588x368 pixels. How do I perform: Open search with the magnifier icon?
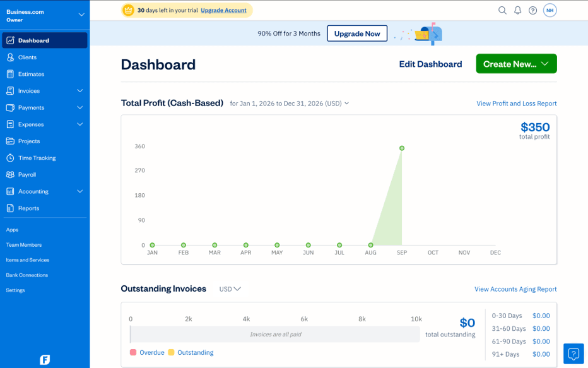(502, 11)
